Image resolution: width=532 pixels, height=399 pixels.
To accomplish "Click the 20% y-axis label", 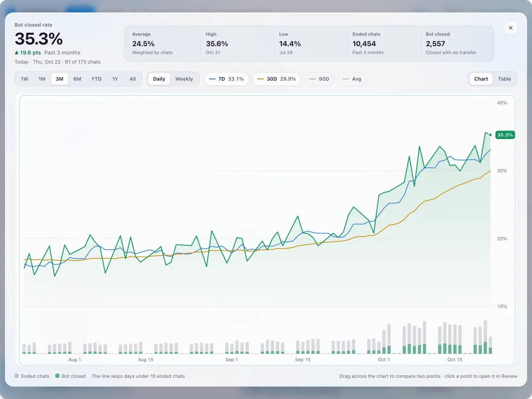I will pos(502,238).
